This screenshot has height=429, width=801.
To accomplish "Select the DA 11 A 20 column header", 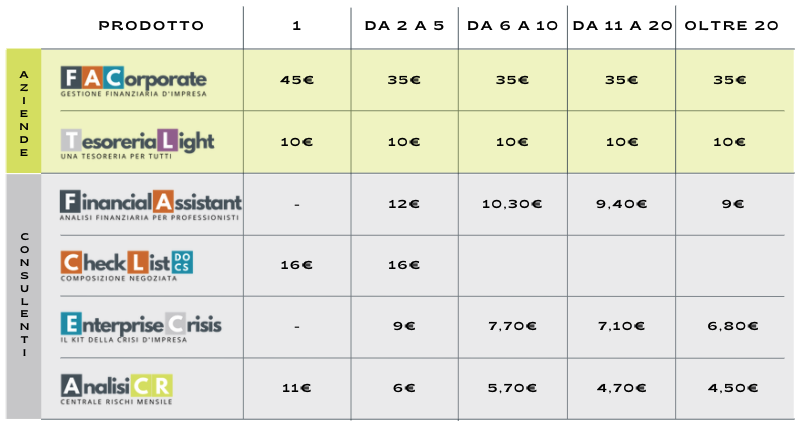I will pyautogui.click(x=622, y=26).
